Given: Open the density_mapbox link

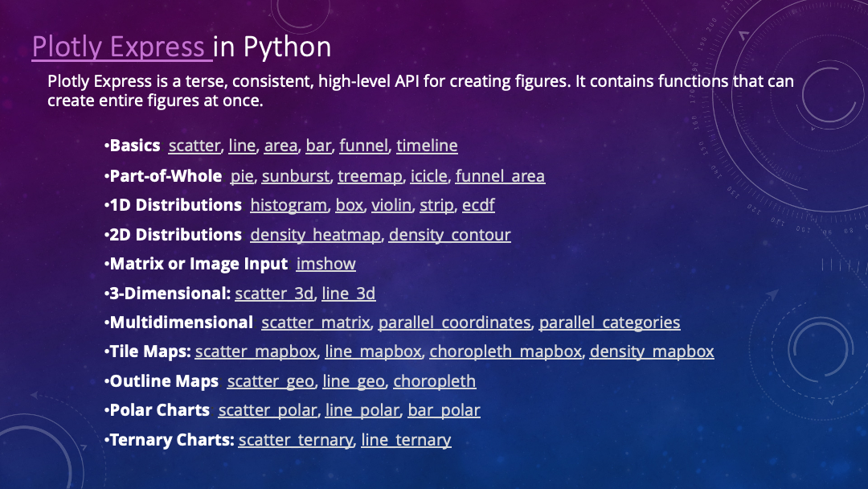Looking at the screenshot, I should (x=652, y=351).
